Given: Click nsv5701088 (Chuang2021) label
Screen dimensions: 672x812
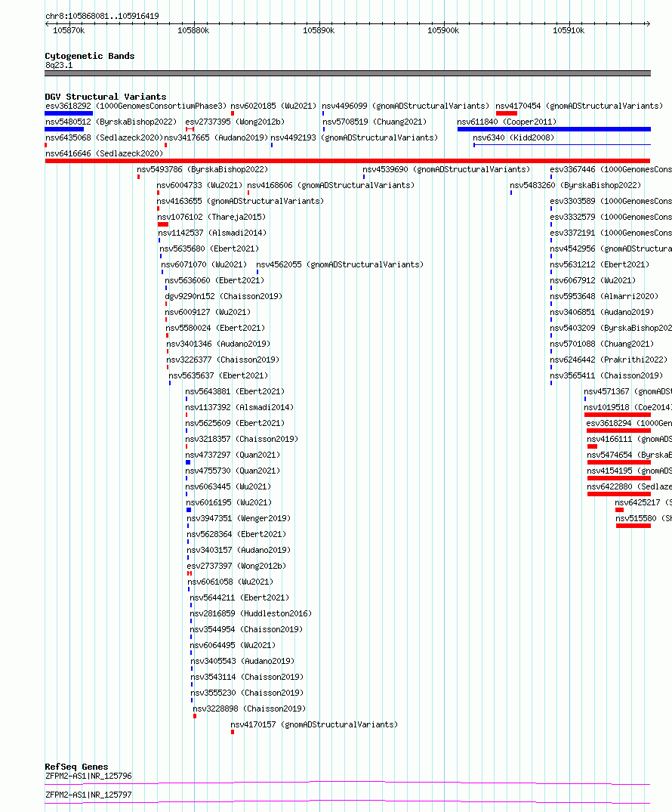Looking at the screenshot, I should (602, 344).
